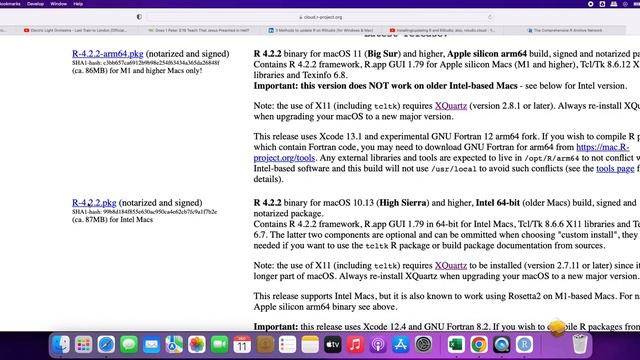Open the Trash from the dock

pyautogui.click(x=580, y=344)
